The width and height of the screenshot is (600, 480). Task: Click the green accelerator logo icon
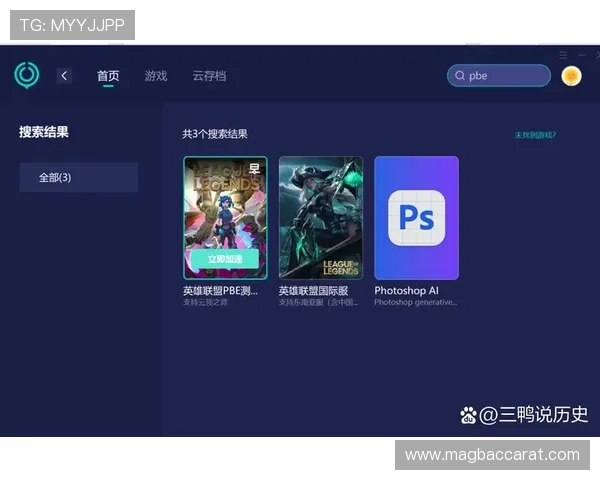click(x=27, y=75)
